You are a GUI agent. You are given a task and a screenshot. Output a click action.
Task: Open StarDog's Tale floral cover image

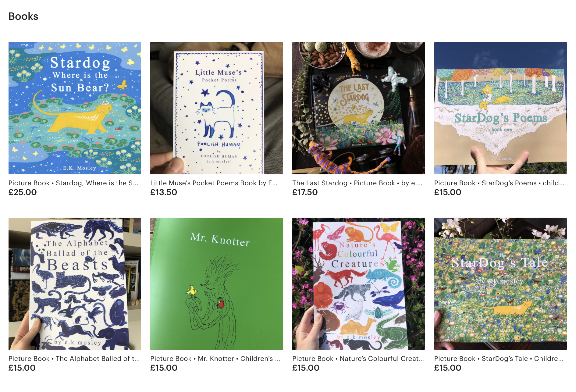pyautogui.click(x=500, y=284)
